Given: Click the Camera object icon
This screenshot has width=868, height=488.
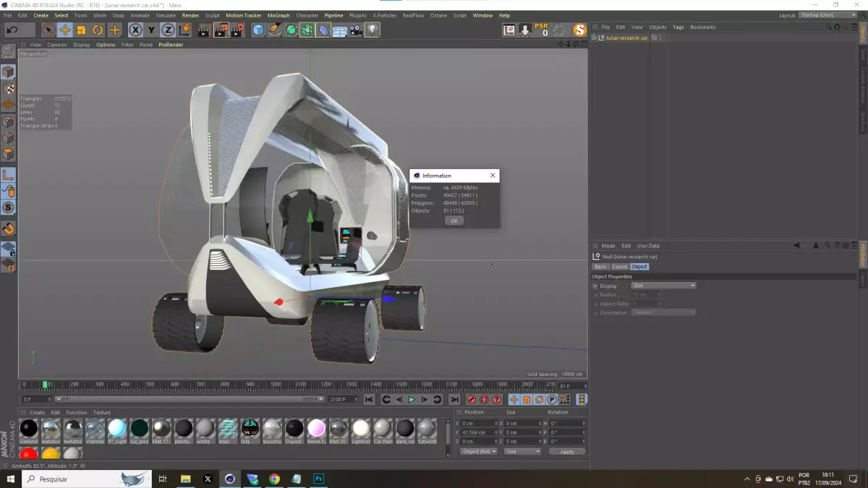Looking at the screenshot, I should point(355,30).
